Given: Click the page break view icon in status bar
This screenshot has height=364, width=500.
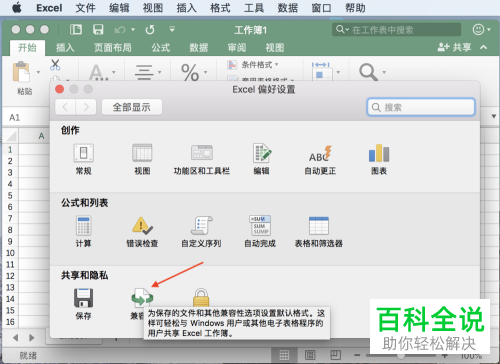Looking at the screenshot, I should click(335, 355).
